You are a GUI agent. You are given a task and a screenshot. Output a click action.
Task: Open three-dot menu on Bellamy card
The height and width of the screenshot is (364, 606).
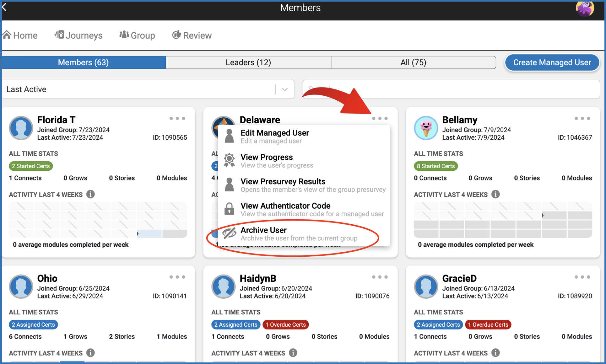pos(582,119)
